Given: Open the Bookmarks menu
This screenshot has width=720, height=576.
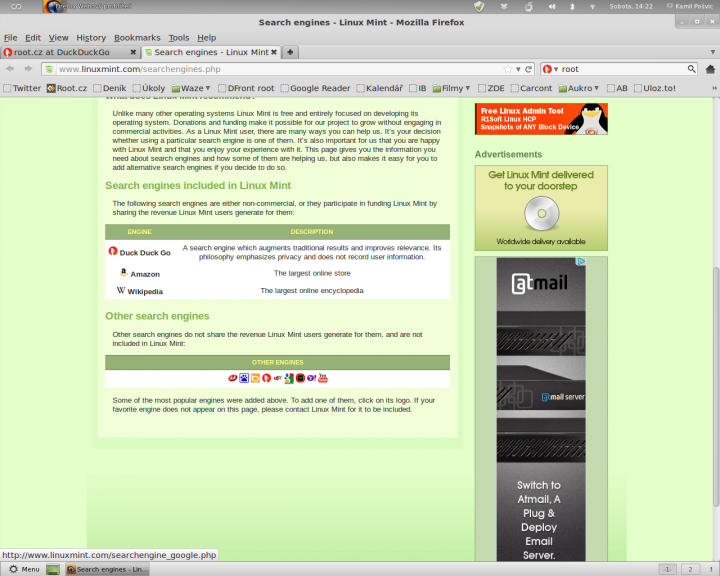Looking at the screenshot, I should [x=137, y=38].
